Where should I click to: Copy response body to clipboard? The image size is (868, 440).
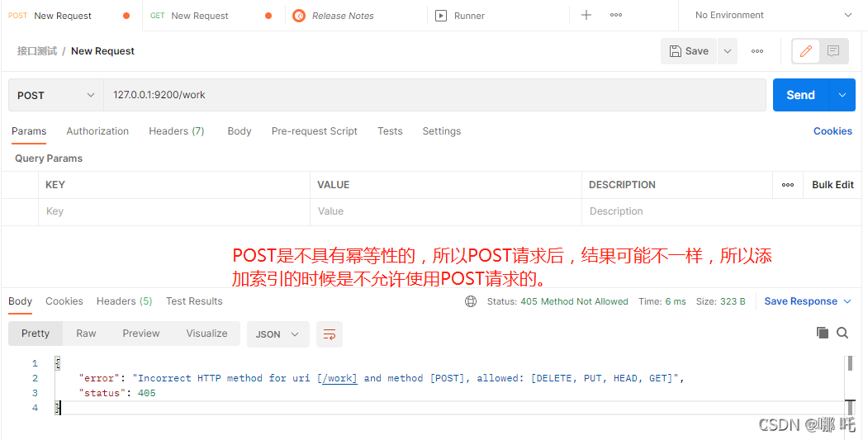(x=823, y=333)
